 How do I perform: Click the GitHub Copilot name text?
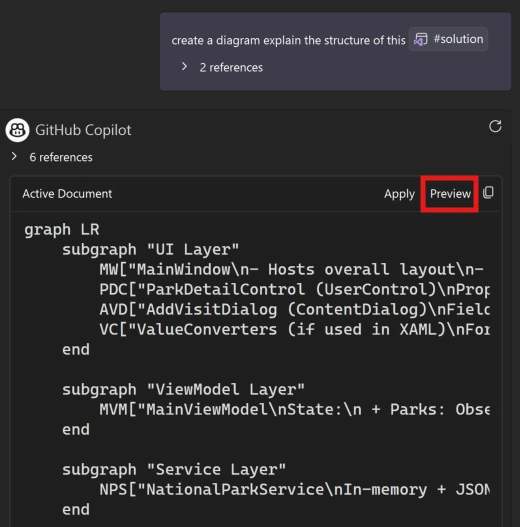point(83,130)
